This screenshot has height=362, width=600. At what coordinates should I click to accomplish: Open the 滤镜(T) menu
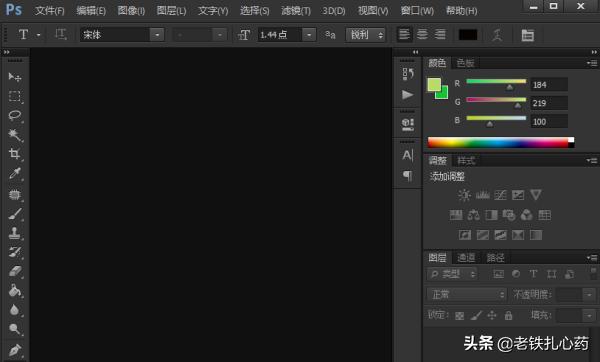tap(295, 11)
